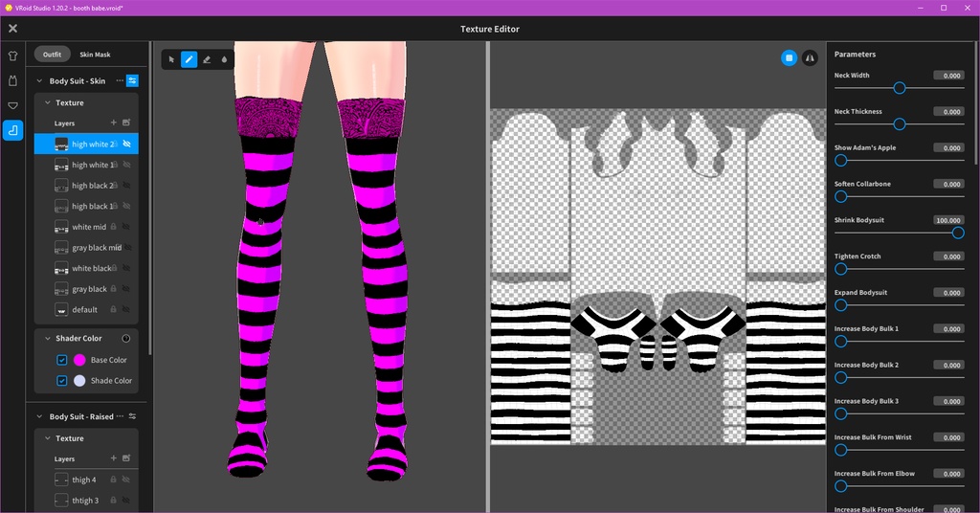Open Shader Color help info icon
980x513 pixels.
click(x=125, y=338)
